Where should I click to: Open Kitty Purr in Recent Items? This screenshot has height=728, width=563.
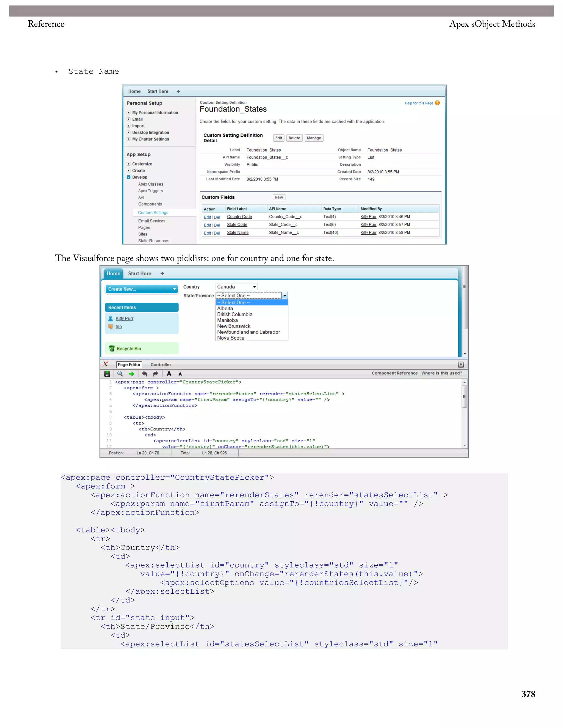pos(124,318)
